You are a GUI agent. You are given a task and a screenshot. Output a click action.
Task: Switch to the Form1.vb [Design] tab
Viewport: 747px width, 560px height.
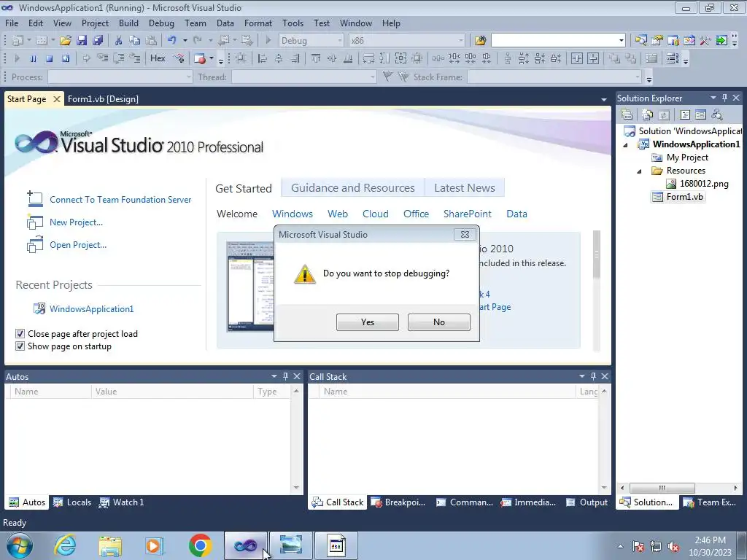point(103,99)
